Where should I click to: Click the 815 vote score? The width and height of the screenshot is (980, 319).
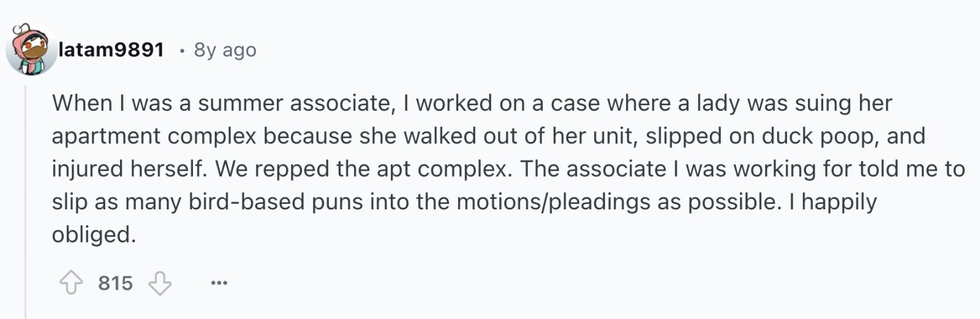[x=115, y=283]
